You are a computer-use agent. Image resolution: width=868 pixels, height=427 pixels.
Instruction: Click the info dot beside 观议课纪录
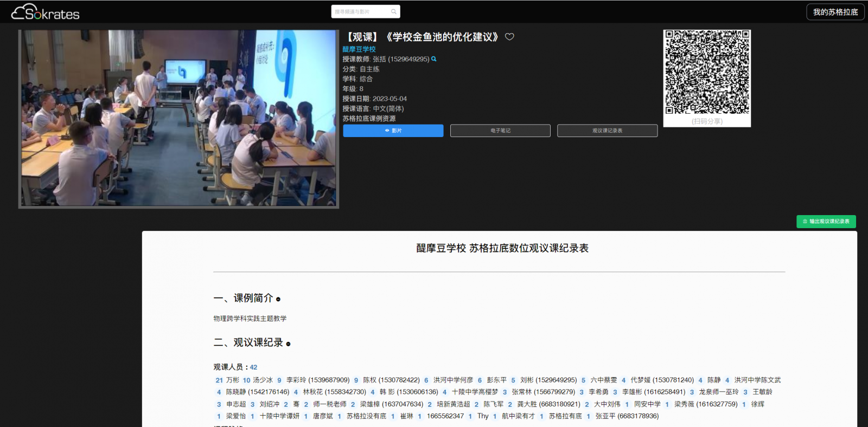(288, 344)
